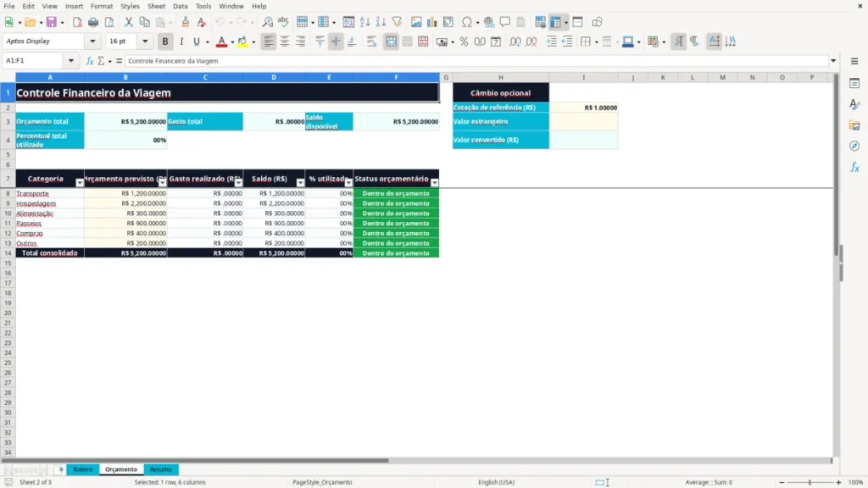Open the Format menu
This screenshot has height=488, width=868.
point(102,6)
